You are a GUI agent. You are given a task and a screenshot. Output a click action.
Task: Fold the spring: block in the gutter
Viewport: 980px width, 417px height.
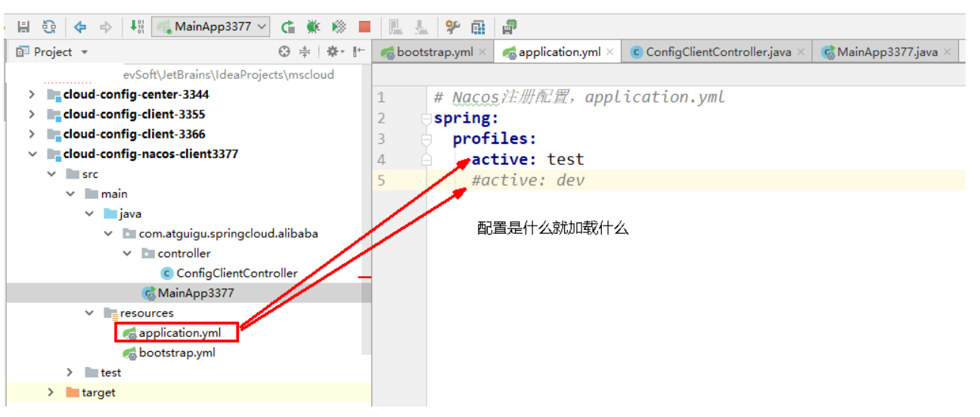(426, 119)
